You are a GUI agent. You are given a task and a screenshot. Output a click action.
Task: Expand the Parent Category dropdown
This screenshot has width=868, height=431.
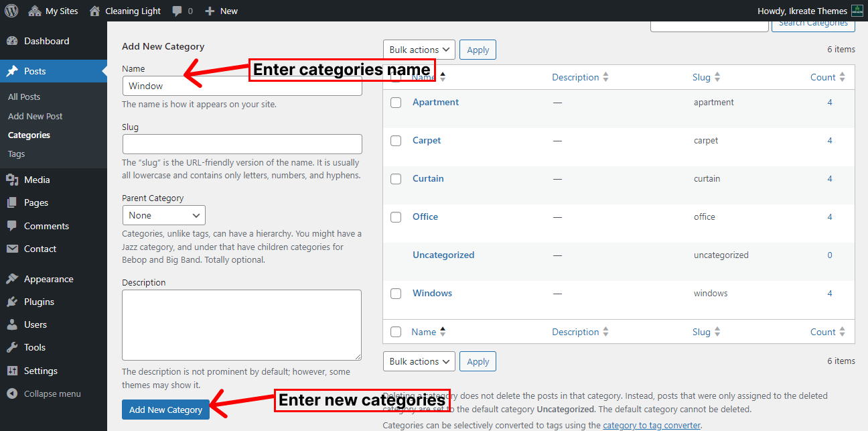pos(164,215)
